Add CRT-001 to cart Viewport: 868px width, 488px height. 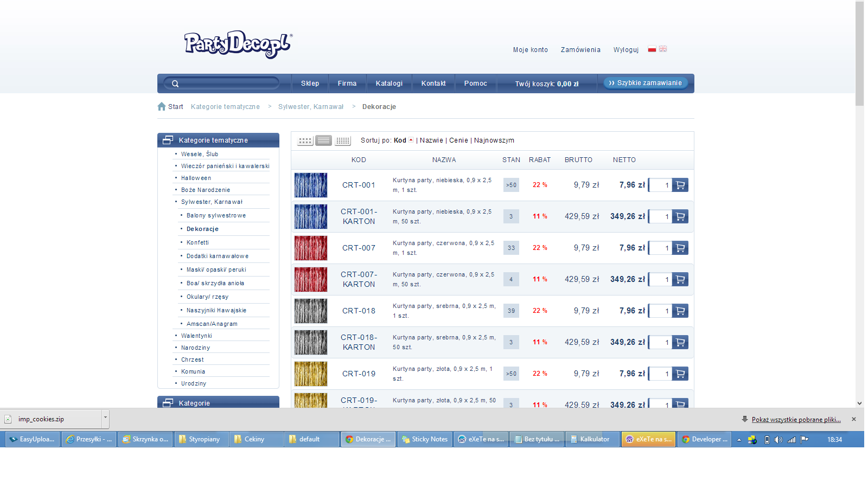(x=680, y=185)
